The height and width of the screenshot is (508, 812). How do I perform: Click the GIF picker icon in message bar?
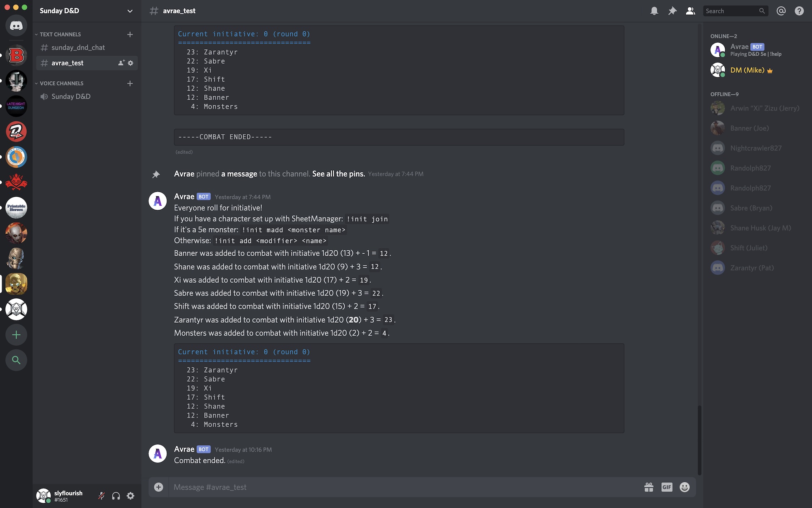[666, 487]
